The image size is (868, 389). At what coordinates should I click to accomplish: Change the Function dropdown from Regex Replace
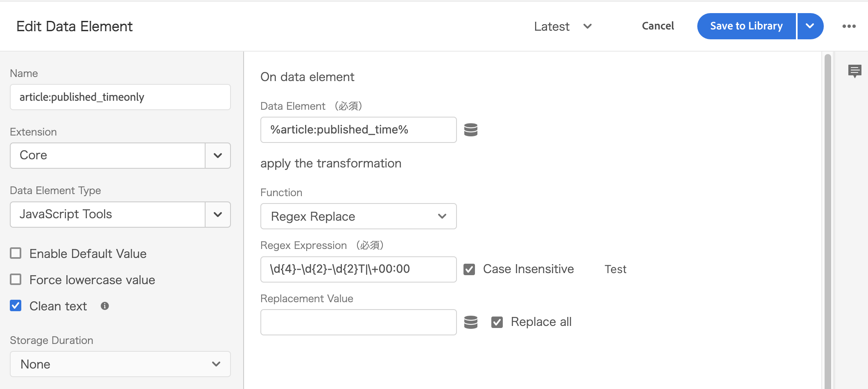(441, 216)
